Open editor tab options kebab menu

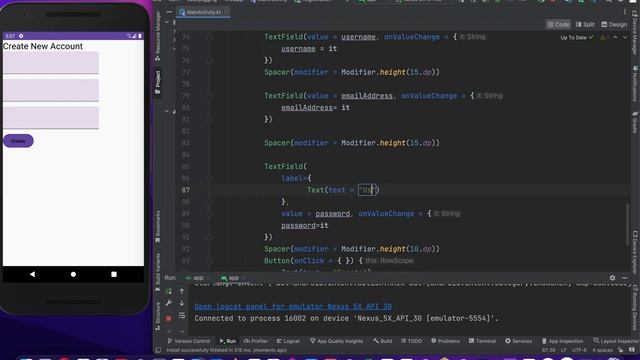[x=625, y=12]
